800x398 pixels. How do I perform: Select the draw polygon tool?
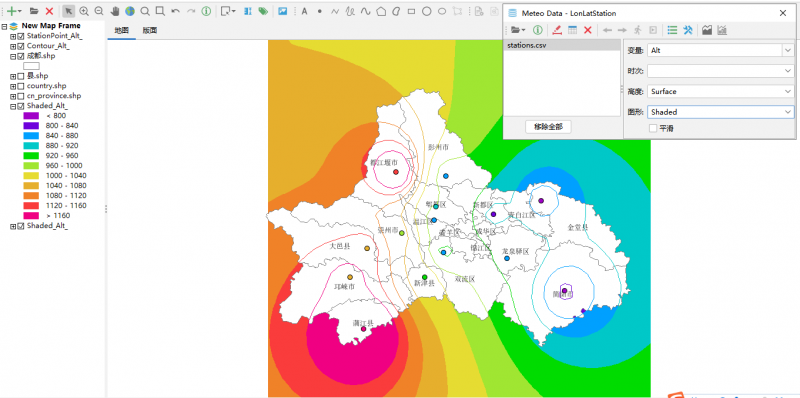click(381, 11)
